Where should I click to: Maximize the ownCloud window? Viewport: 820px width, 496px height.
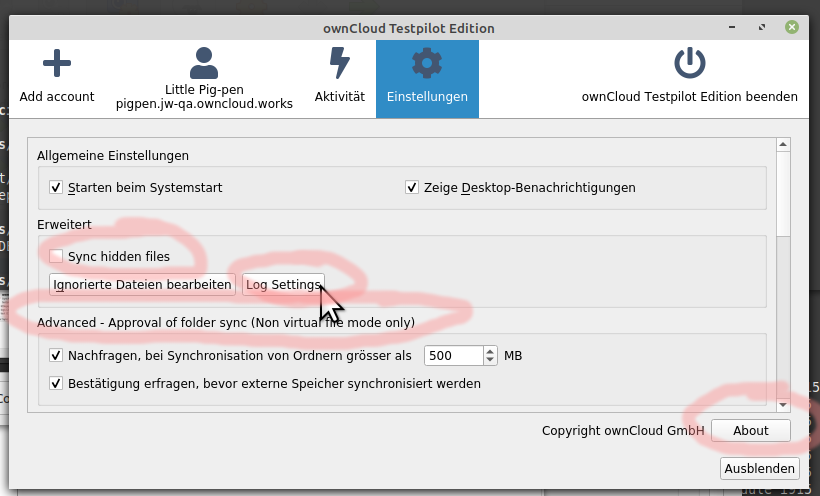click(762, 27)
